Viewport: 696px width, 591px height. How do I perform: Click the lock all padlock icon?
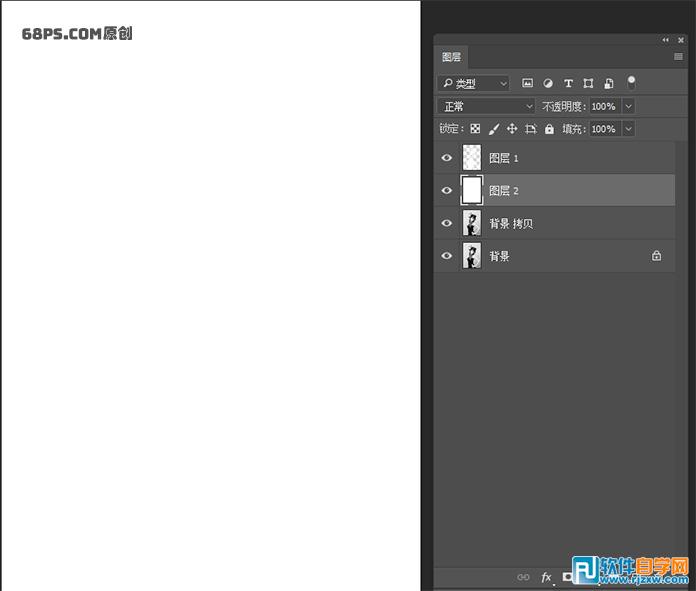tap(549, 129)
